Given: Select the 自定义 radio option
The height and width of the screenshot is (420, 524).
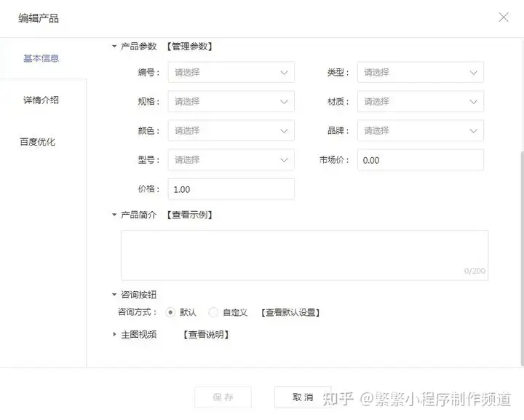Looking at the screenshot, I should click(x=213, y=312).
